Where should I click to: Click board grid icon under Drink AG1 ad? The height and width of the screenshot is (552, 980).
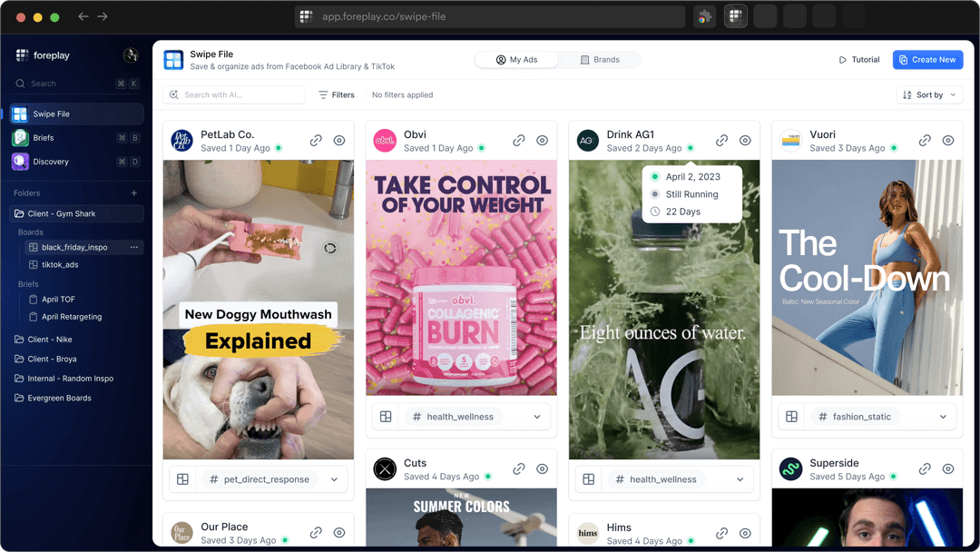point(589,479)
